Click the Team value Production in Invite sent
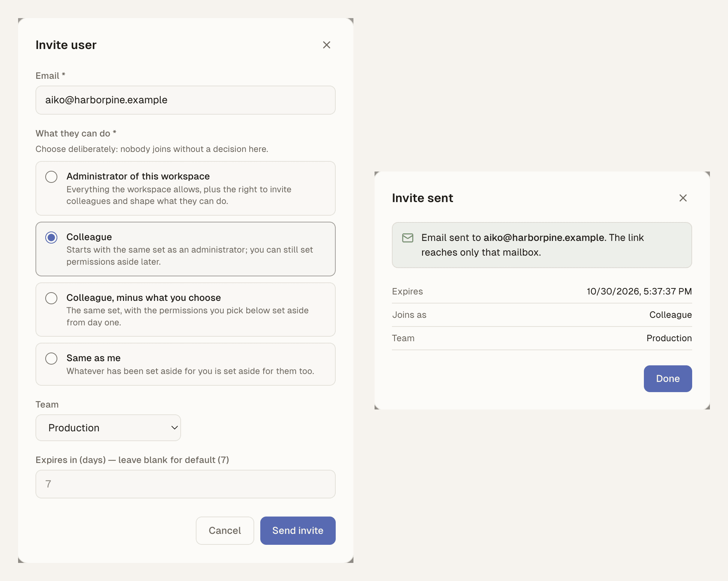The height and width of the screenshot is (581, 728). (x=669, y=338)
